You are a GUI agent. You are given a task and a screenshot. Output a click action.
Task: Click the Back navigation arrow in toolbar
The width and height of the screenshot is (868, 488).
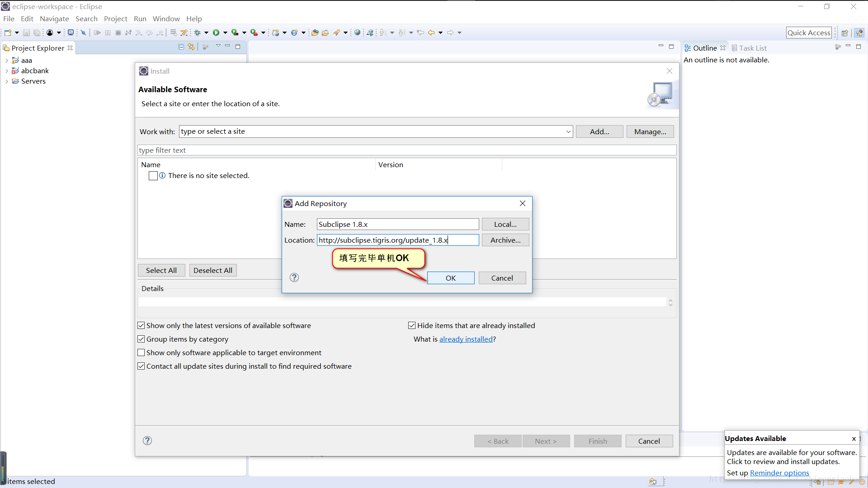click(431, 33)
